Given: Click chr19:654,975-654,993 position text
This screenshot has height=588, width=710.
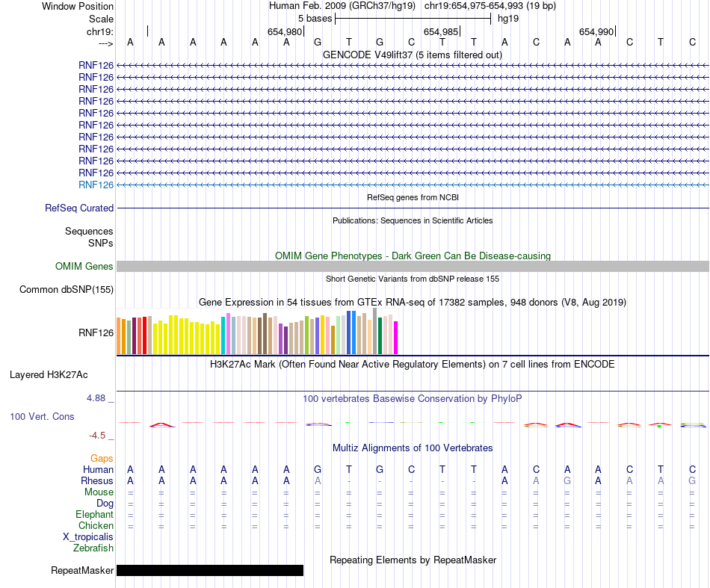Looking at the screenshot, I should (x=490, y=6).
